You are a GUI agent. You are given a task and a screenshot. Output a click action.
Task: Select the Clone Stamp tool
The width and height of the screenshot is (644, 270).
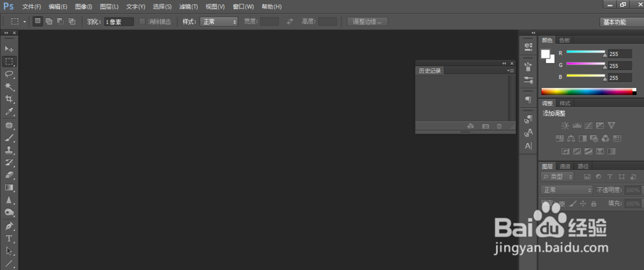tap(9, 150)
